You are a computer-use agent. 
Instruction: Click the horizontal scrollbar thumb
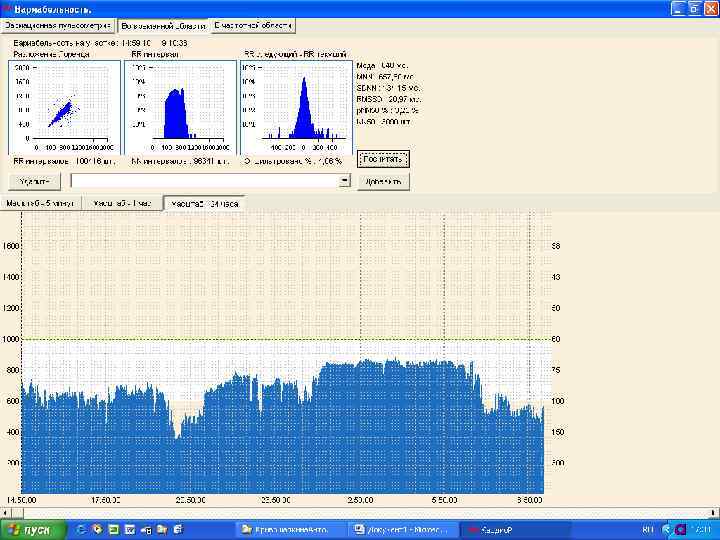point(17,512)
